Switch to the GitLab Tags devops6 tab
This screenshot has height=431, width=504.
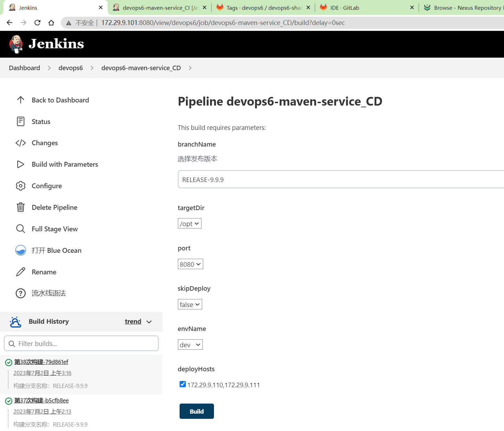(263, 8)
